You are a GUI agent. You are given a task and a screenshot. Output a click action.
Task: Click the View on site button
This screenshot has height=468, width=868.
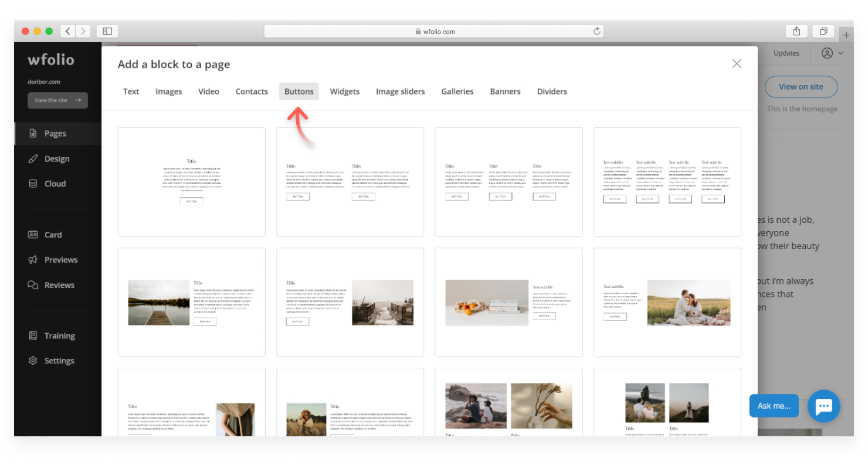(x=801, y=87)
